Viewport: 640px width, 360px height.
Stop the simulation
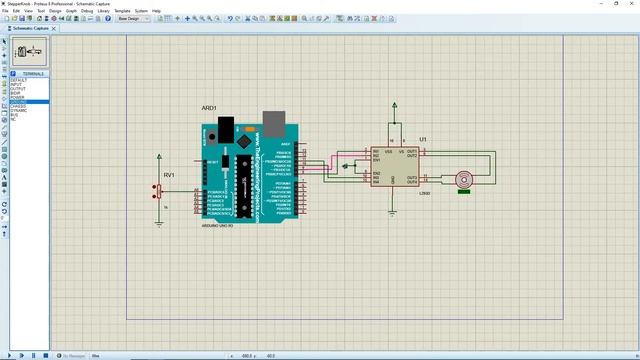click(x=46, y=356)
